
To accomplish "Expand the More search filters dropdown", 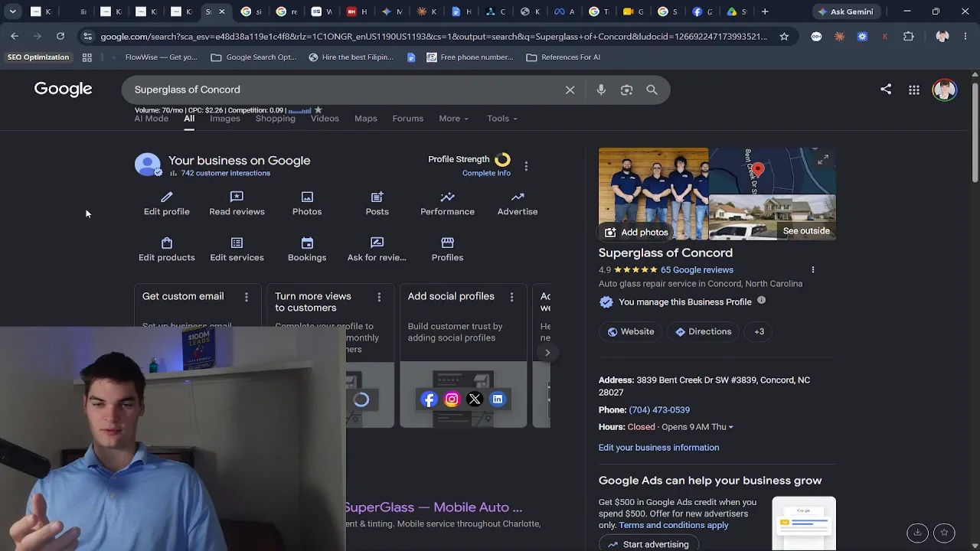I will click(454, 119).
